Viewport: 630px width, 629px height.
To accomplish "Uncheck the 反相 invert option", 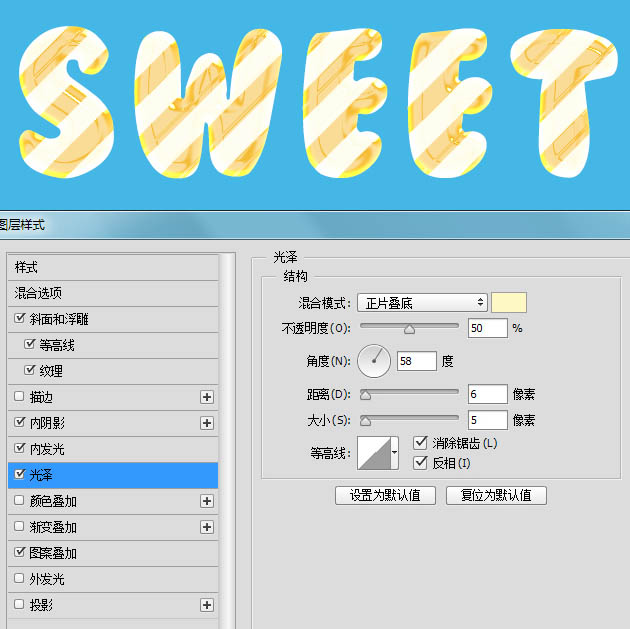I will tap(420, 463).
